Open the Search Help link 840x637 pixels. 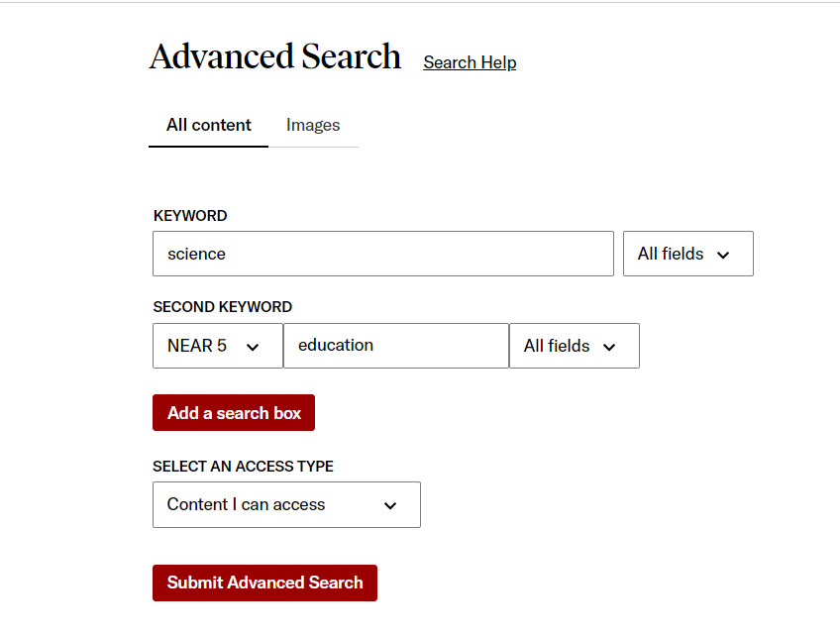click(x=470, y=62)
